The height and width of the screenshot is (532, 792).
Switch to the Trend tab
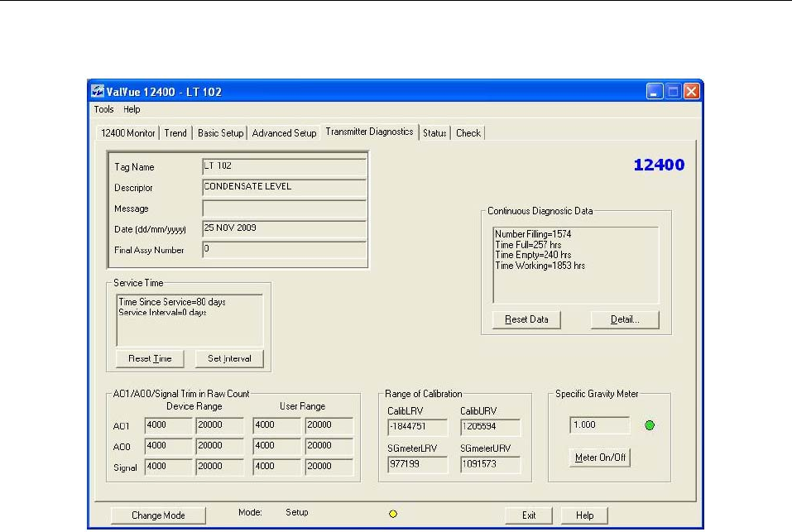pyautogui.click(x=175, y=133)
